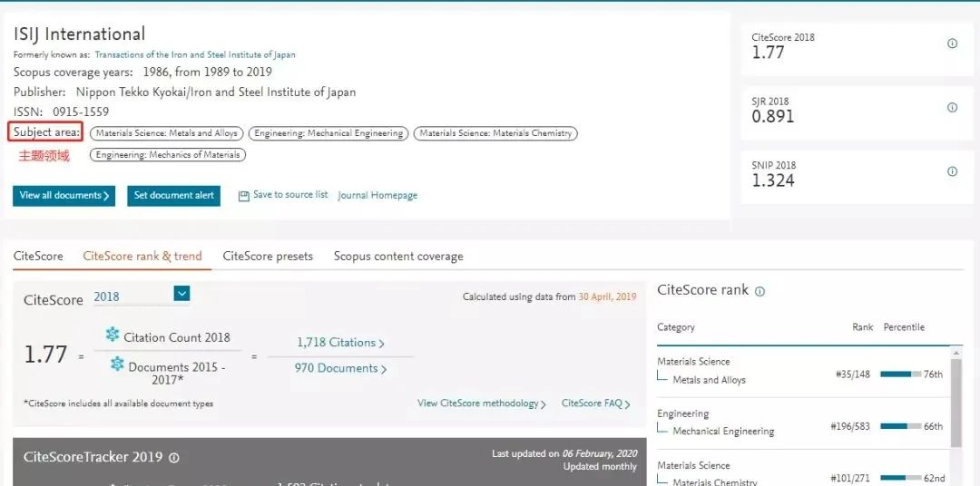Select CiteScore rank & trend tab
Image resolution: width=980 pixels, height=486 pixels.
(142, 256)
